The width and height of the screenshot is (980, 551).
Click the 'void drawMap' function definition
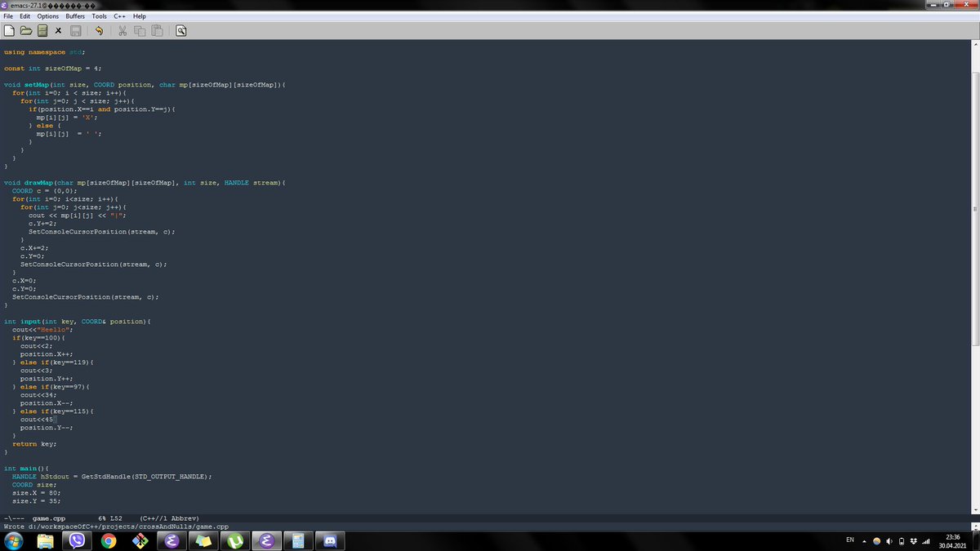[x=145, y=183]
